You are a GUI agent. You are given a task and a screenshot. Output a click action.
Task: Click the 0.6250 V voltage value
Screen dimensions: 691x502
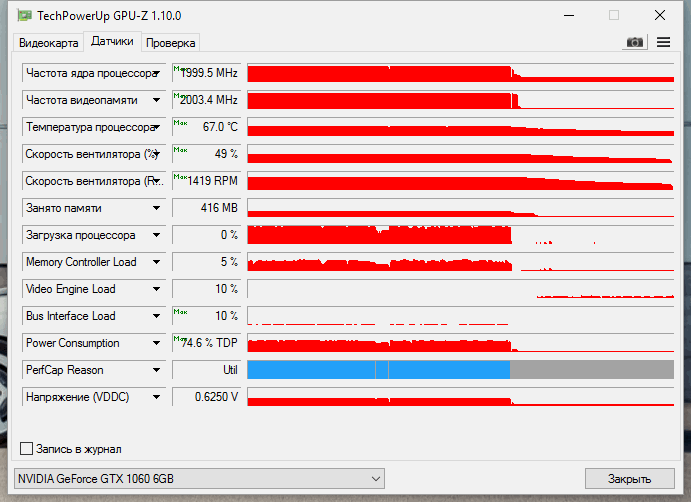tap(206, 397)
